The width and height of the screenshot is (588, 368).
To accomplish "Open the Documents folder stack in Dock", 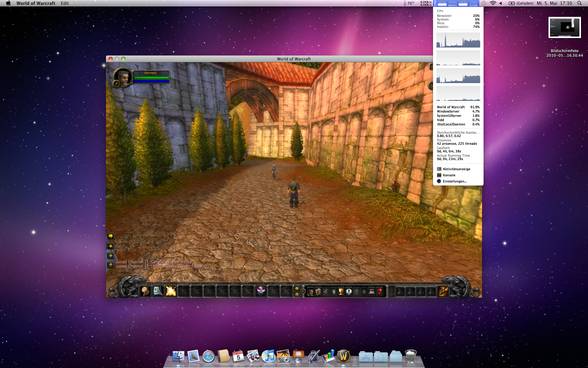I will click(381, 357).
